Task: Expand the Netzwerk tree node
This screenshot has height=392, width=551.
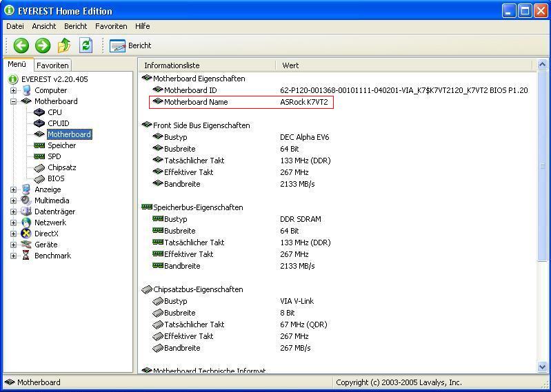Action: point(13,223)
